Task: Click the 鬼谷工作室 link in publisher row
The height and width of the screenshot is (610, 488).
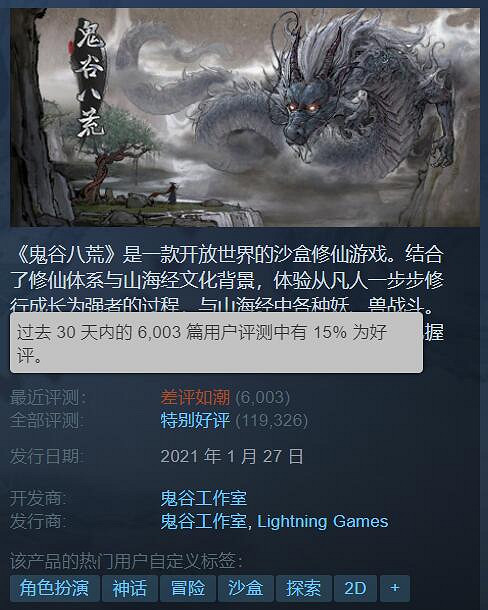Action: 204,522
